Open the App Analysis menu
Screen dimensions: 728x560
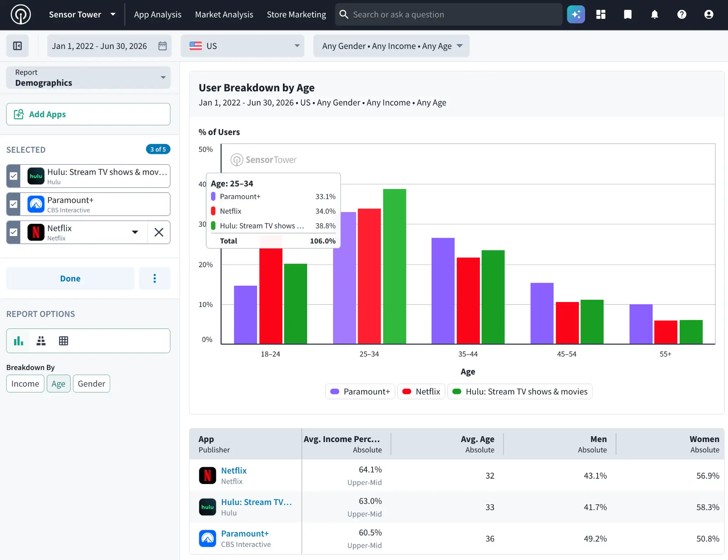click(158, 15)
